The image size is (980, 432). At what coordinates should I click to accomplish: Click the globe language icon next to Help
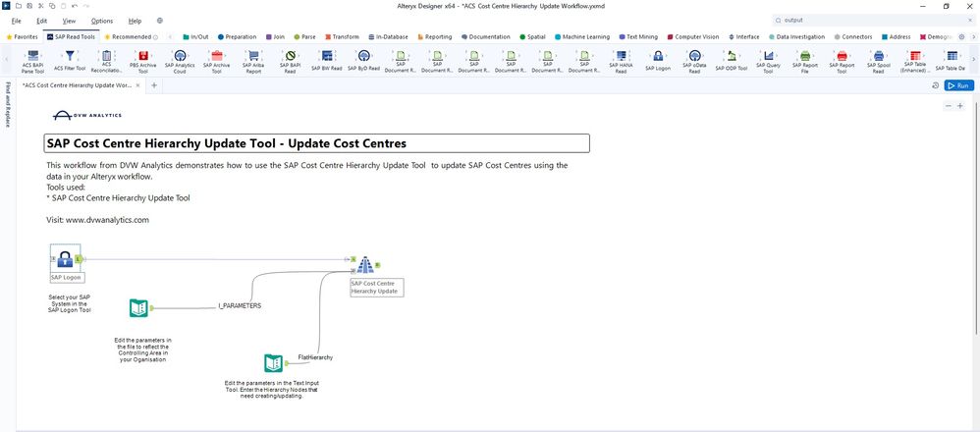[160, 21]
